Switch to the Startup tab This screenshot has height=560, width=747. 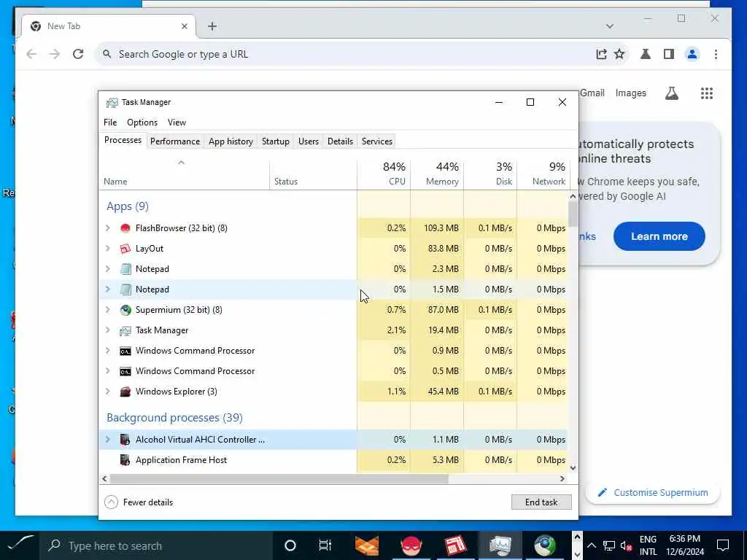(x=275, y=141)
